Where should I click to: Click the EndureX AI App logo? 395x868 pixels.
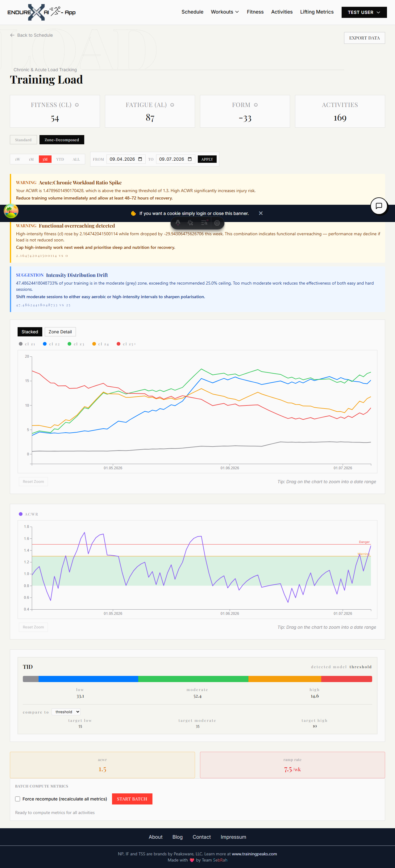(41, 12)
